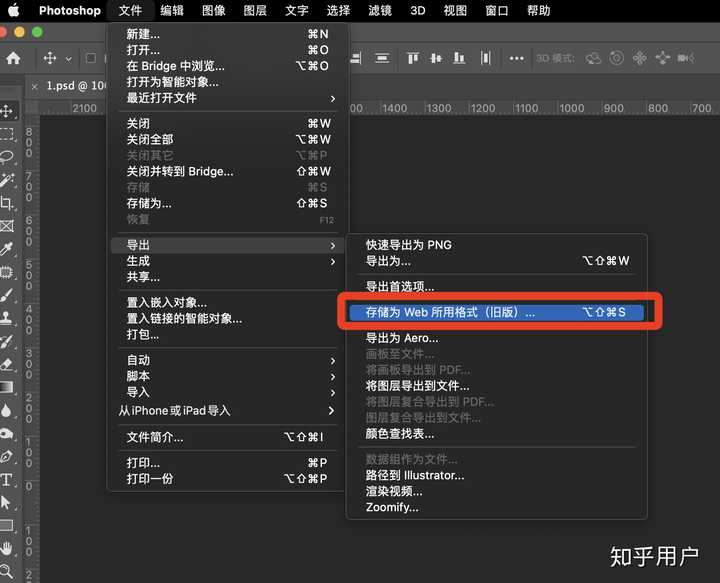
Task: Click the 3D slide mode icon
Action: pos(663,58)
